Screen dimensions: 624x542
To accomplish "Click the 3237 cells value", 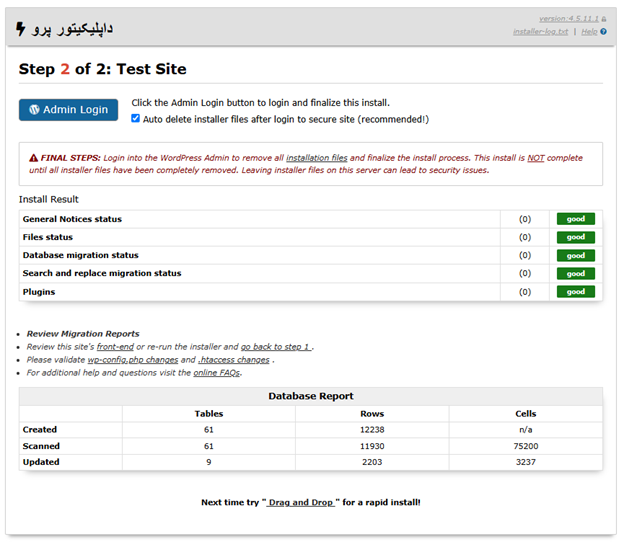I will click(526, 462).
